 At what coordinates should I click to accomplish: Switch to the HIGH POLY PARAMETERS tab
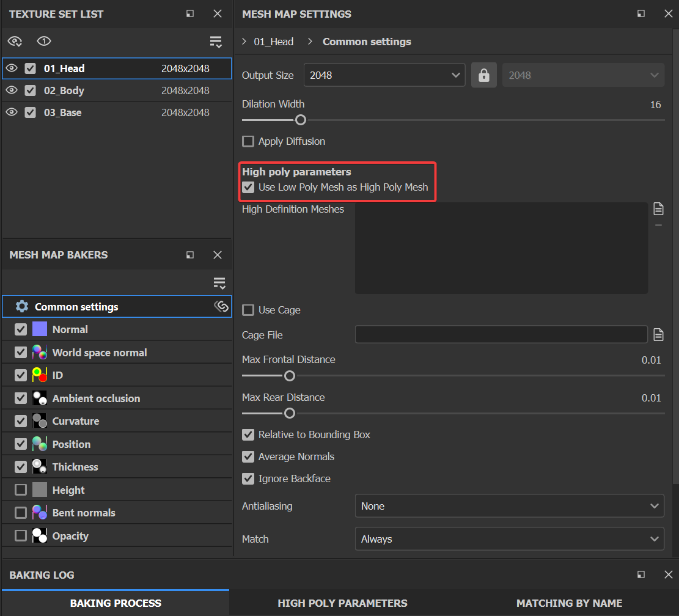pos(342,603)
